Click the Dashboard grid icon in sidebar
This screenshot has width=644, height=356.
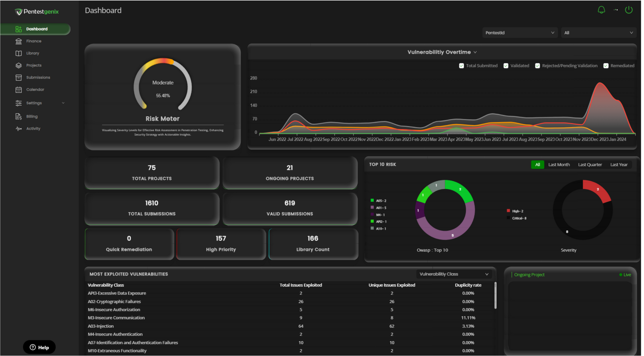[x=19, y=29]
